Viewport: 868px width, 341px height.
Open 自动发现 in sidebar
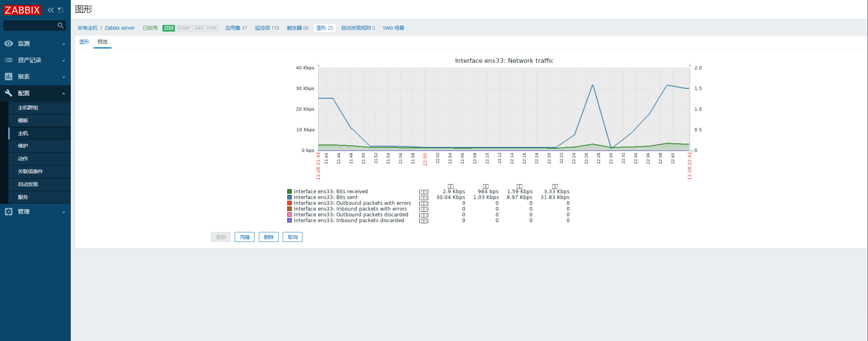click(39, 184)
